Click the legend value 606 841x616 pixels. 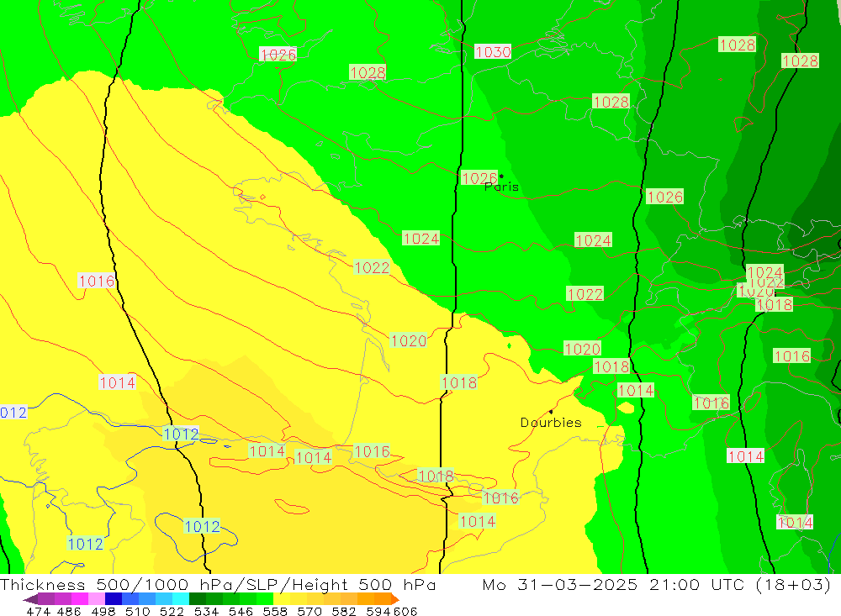(405, 611)
